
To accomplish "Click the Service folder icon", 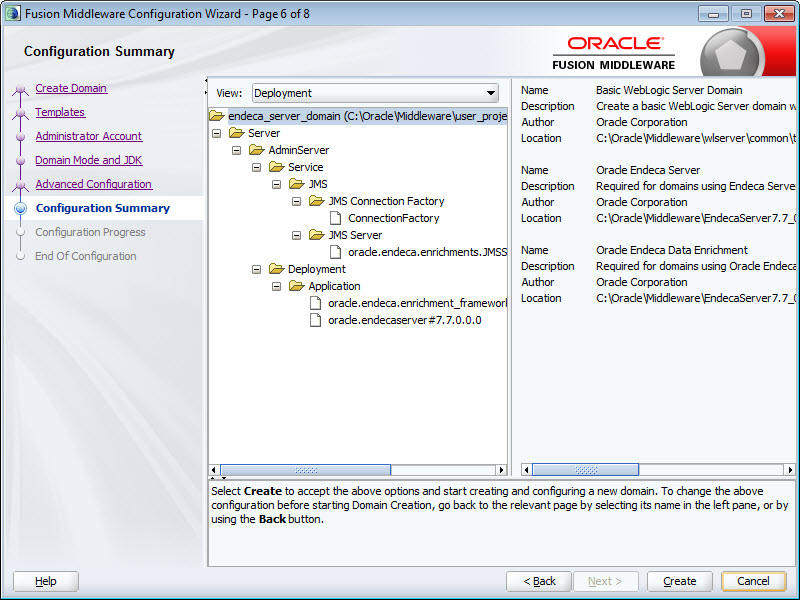I will tap(277, 167).
